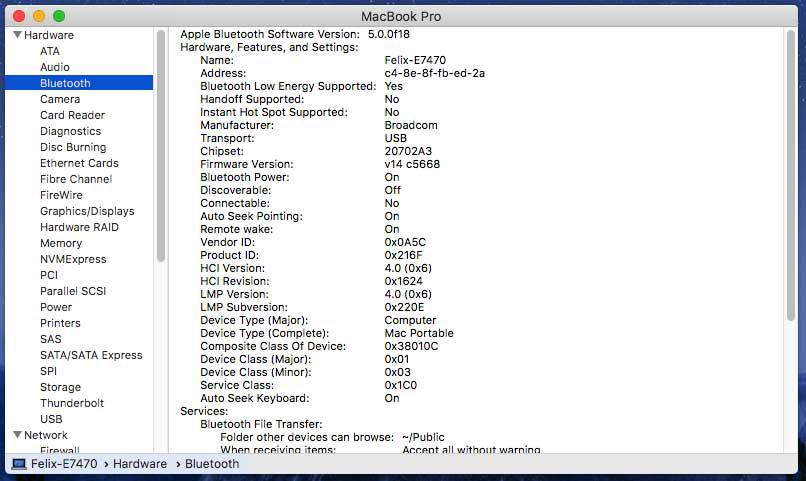
Task: Click Felix-E7470 in the path bar
Action: pos(66,464)
